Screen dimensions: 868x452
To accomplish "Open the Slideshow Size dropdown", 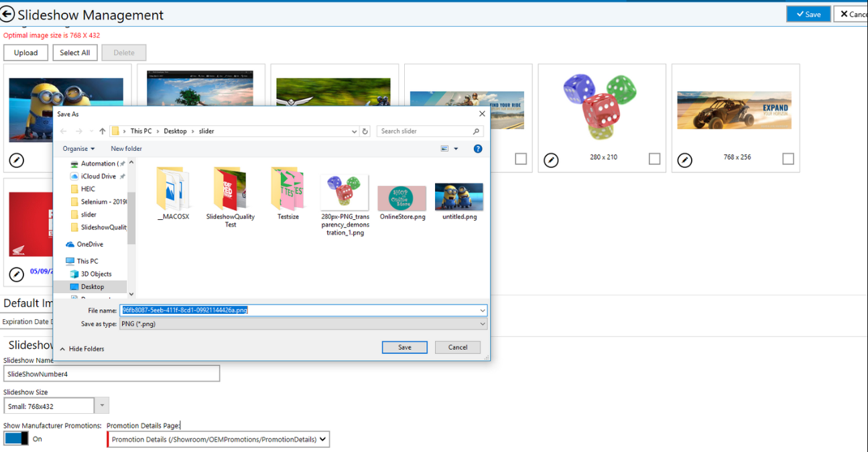I will (102, 406).
